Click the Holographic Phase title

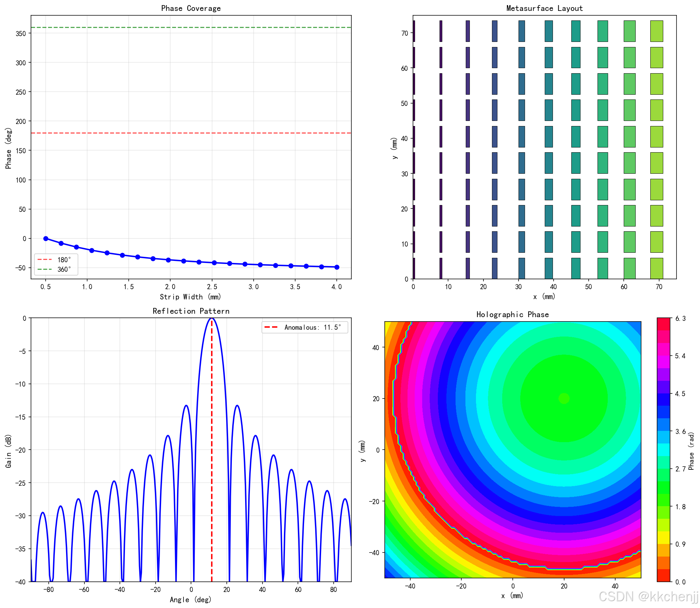click(512, 314)
